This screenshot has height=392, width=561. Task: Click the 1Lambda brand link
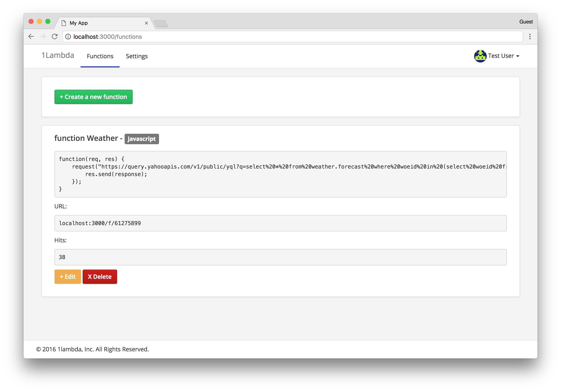pos(58,55)
